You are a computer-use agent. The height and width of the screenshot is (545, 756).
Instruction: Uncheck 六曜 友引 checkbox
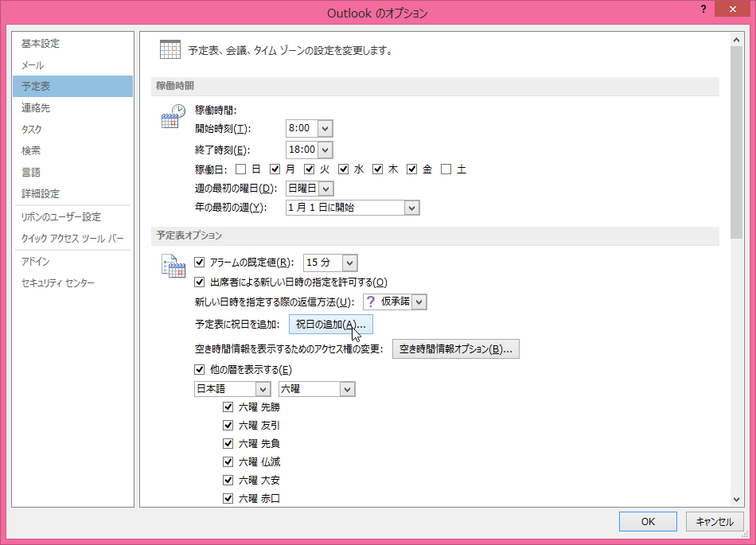(228, 426)
